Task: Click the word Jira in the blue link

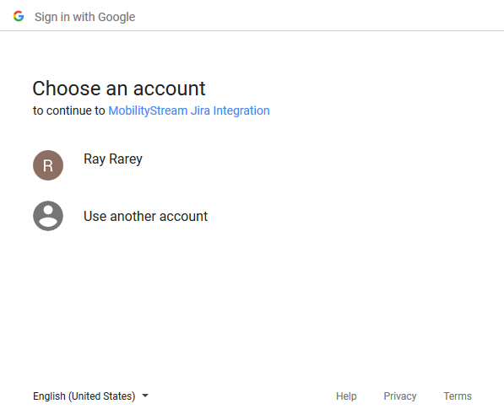Action: 200,110
